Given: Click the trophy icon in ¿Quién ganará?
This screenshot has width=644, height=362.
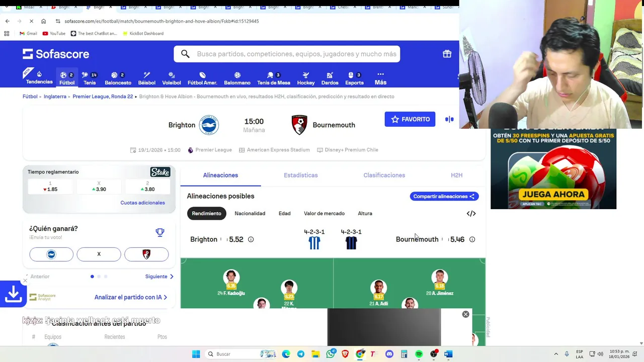Looking at the screenshot, I should (160, 232).
